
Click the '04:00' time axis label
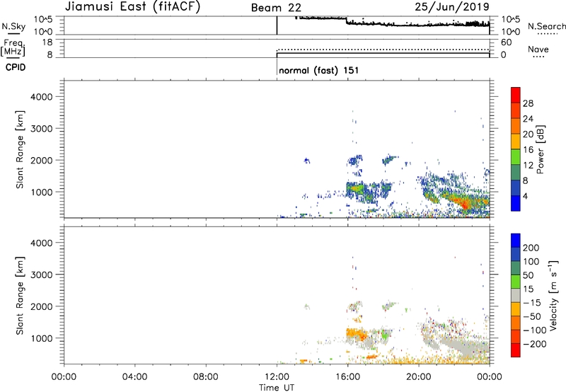point(135,377)
